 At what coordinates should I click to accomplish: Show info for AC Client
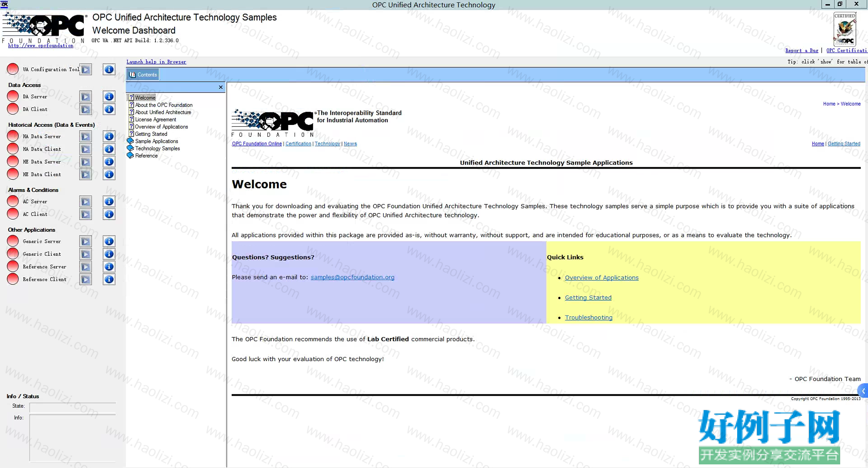point(109,214)
